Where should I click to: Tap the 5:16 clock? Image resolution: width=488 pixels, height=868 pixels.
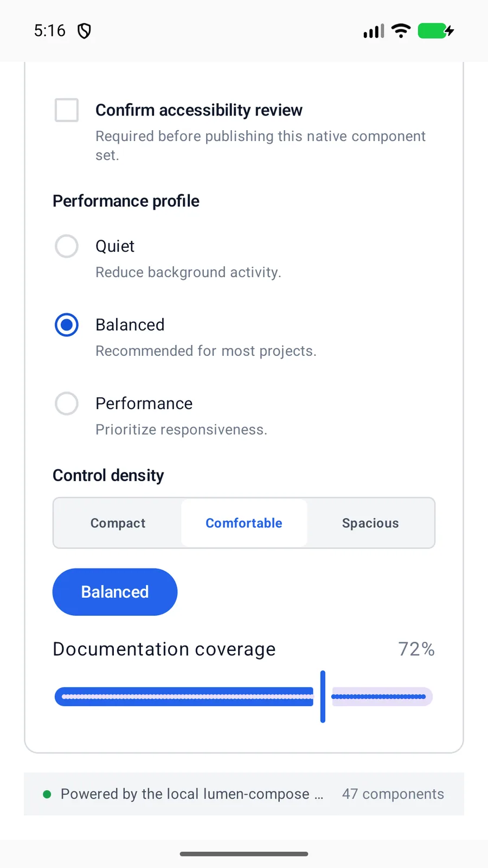pos(50,31)
